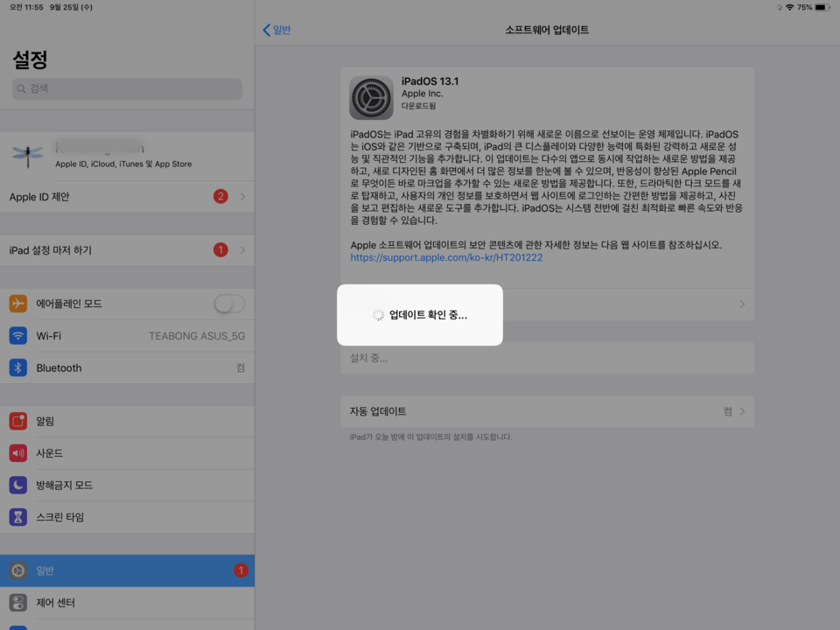Screen dimensions: 840x630
Task: Click the 업데이트 확인 중 spinner popup
Action: coord(419,315)
